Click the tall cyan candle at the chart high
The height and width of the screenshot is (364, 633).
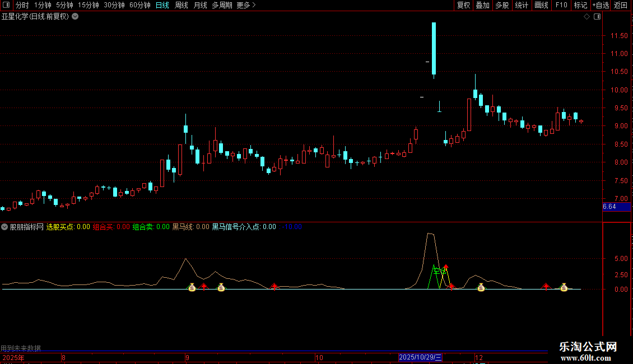tap(434, 48)
